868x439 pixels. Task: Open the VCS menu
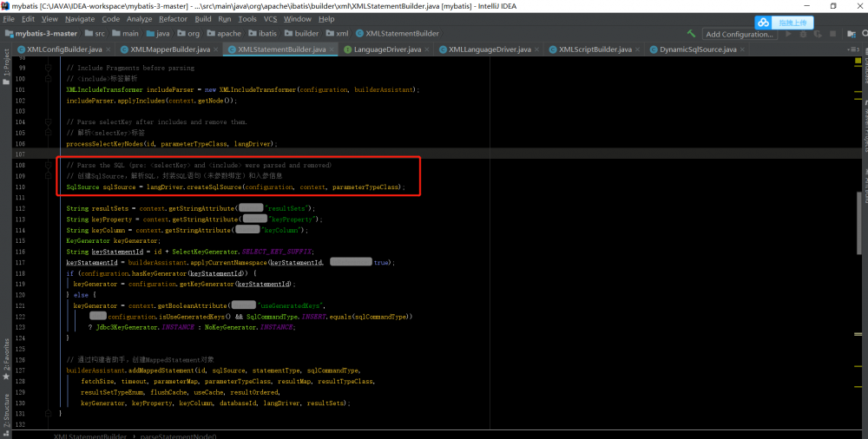[x=270, y=19]
